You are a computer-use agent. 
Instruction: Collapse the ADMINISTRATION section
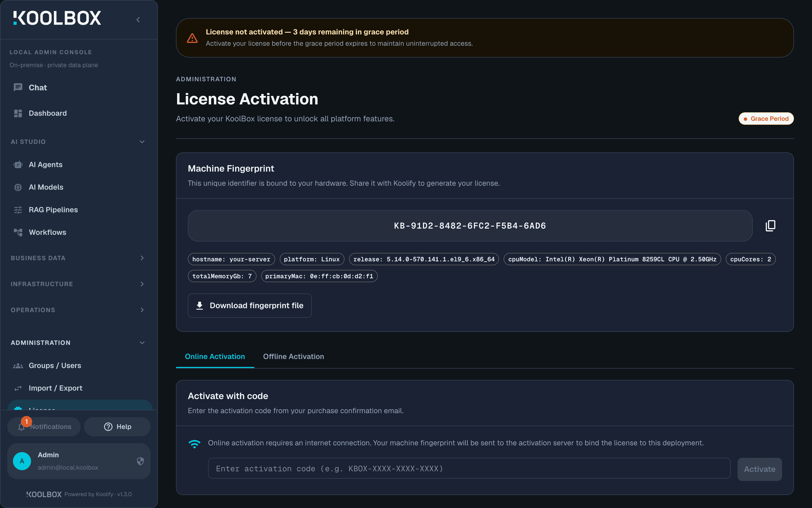coord(142,343)
